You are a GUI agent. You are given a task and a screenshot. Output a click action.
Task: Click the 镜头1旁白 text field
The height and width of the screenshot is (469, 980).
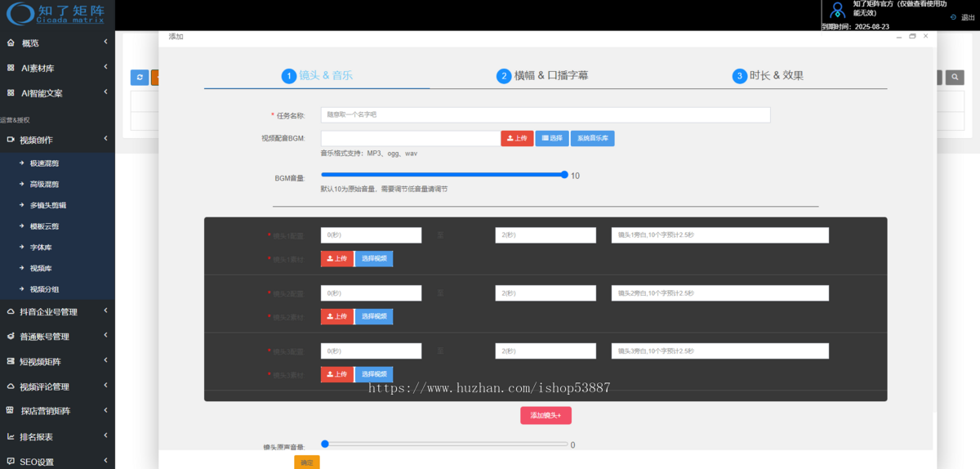tap(720, 235)
